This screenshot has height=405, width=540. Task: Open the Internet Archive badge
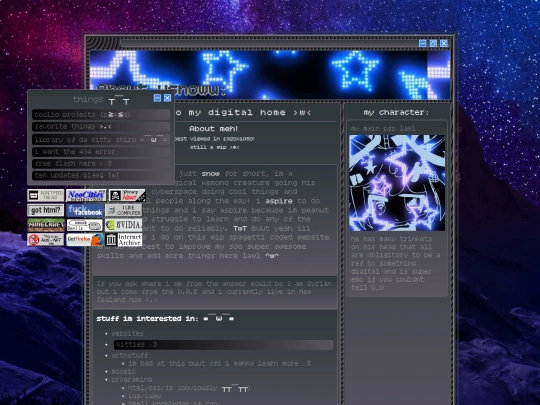click(123, 240)
